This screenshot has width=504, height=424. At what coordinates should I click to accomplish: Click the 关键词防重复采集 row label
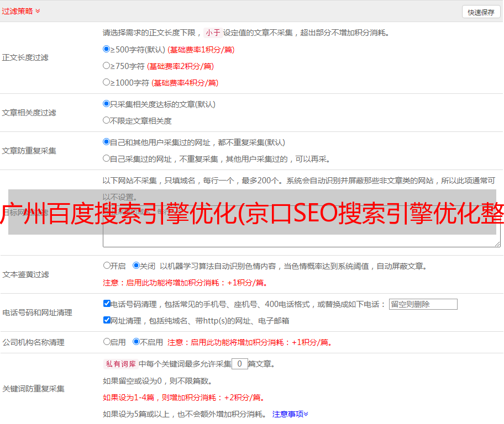click(x=33, y=389)
